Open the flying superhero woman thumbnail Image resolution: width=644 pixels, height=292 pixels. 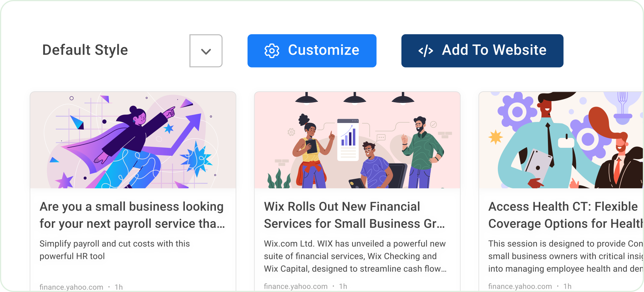[133, 140]
